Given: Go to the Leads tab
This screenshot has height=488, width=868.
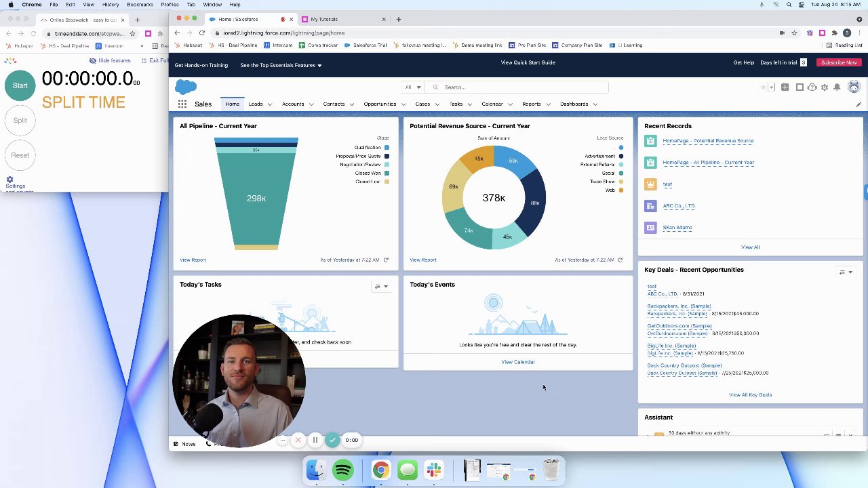Looking at the screenshot, I should click(x=255, y=104).
